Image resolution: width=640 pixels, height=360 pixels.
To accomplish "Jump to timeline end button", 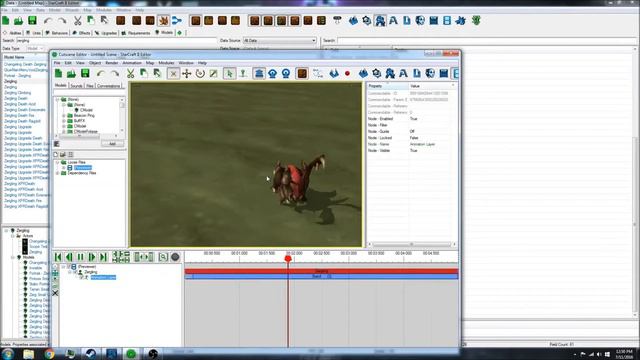I will pyautogui.click(x=103, y=257).
